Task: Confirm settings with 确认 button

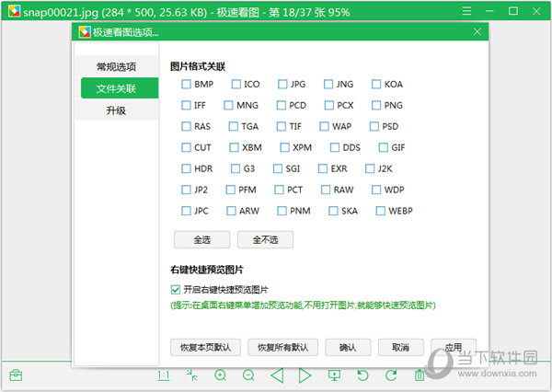Action: (348, 348)
